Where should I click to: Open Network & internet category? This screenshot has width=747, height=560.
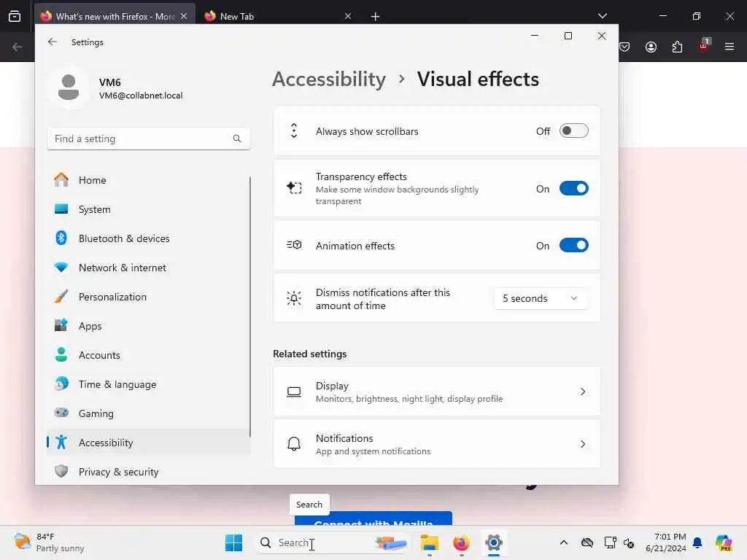click(x=149, y=268)
